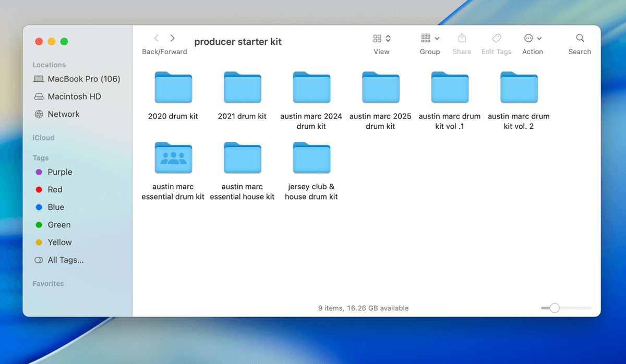The height and width of the screenshot is (364, 626).
Task: Select jersey club & house drum kit folder
Action: tap(311, 158)
